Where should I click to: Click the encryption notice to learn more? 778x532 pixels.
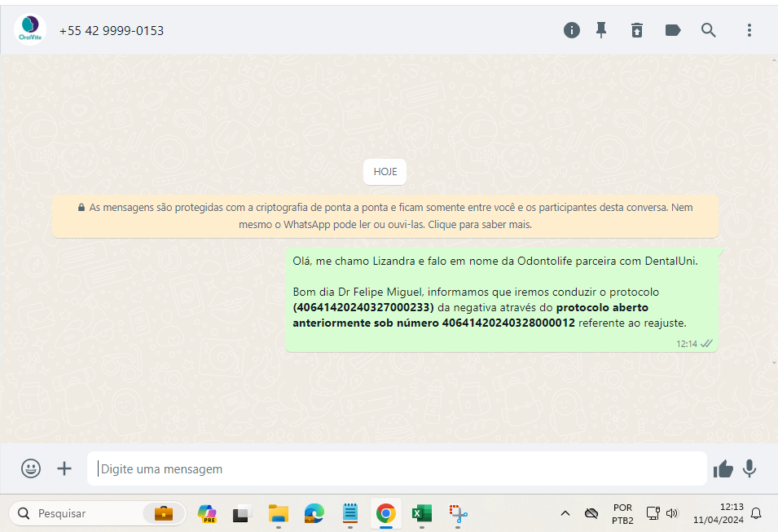pos(385,216)
